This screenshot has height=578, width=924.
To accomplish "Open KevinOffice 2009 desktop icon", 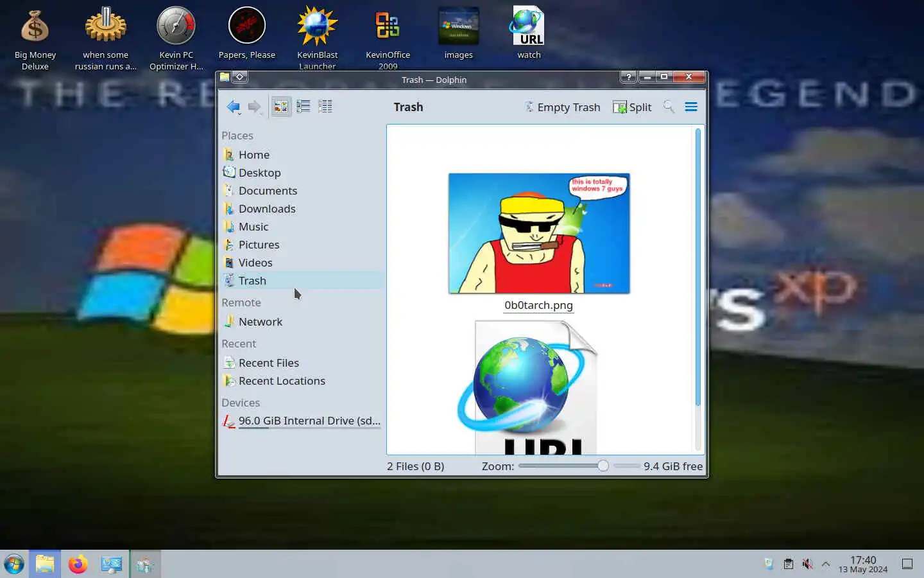I will coord(388,39).
